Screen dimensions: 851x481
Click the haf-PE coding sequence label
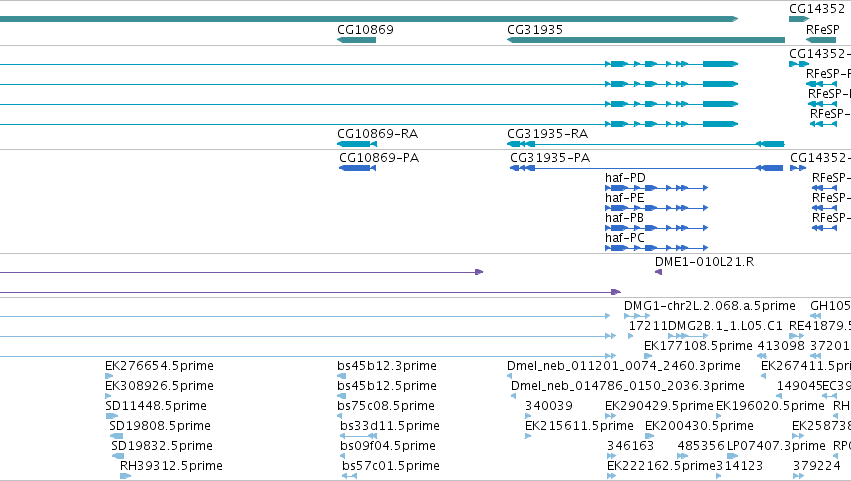click(x=625, y=198)
